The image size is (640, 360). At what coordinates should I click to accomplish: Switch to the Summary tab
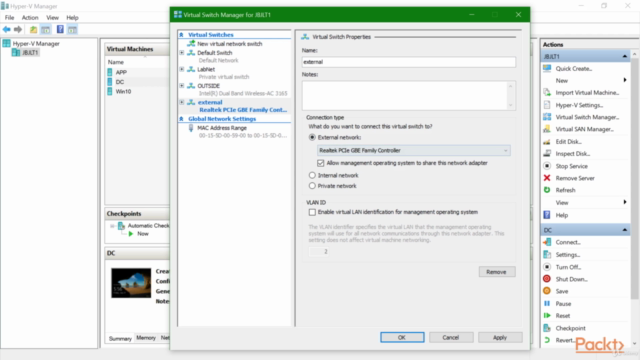(120, 338)
